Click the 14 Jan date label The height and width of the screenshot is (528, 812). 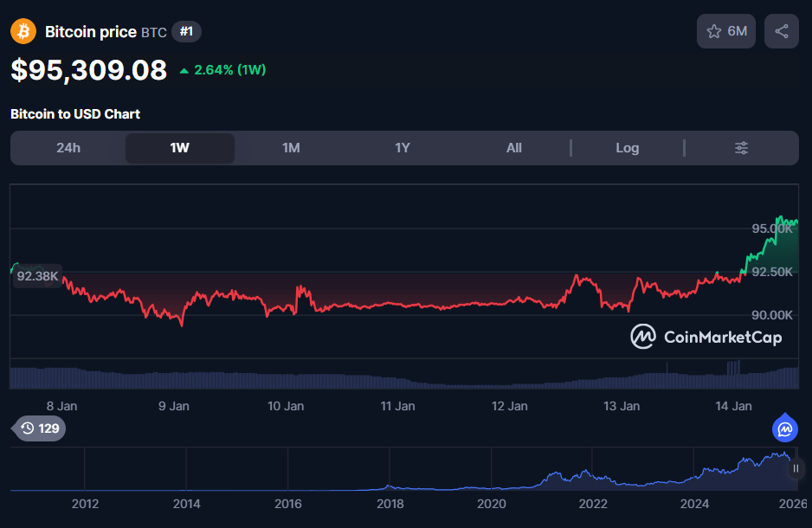pyautogui.click(x=733, y=406)
